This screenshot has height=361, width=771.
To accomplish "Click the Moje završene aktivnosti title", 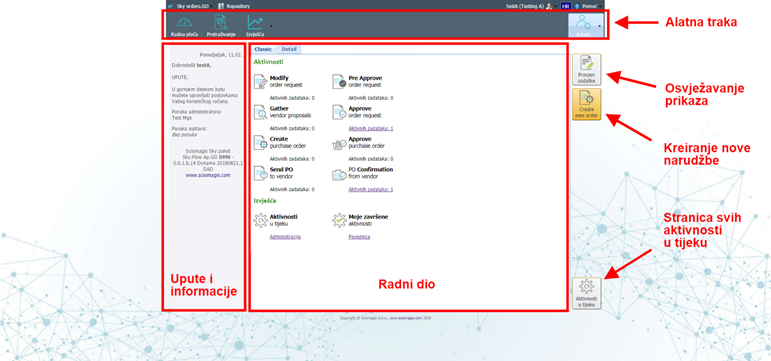I will pos(368,220).
